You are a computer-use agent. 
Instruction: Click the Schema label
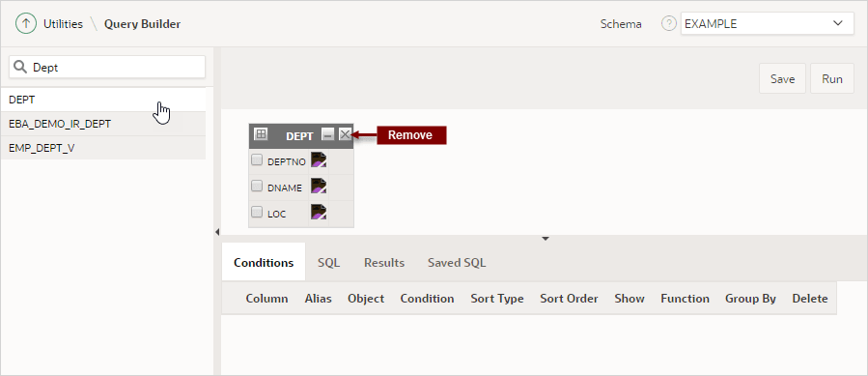coord(621,24)
